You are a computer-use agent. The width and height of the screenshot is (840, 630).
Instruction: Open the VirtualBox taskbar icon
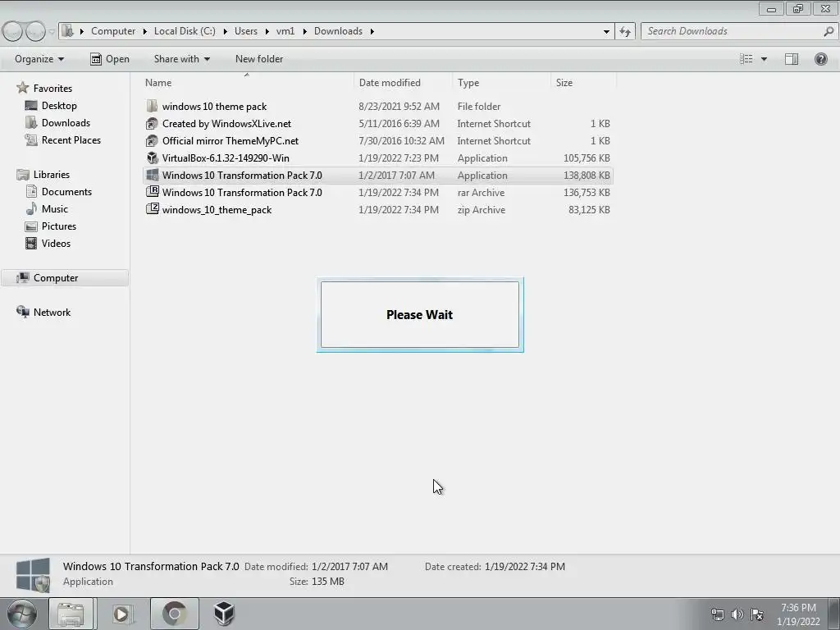224,614
